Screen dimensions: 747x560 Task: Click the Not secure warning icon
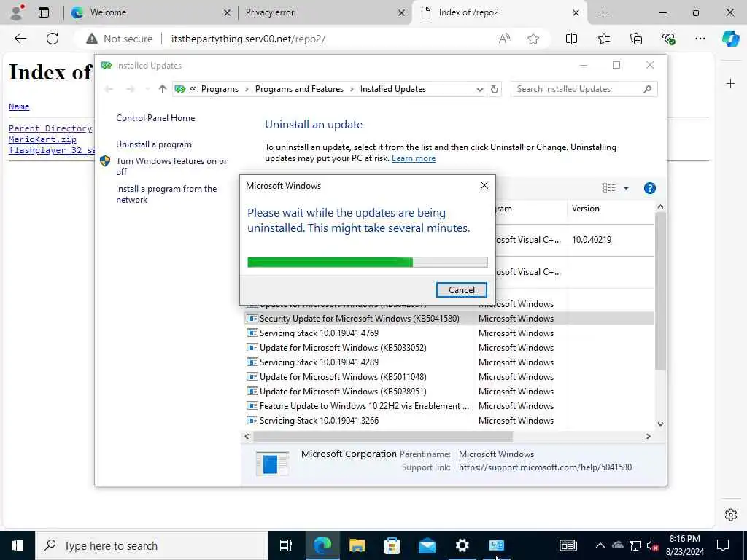pos(92,39)
